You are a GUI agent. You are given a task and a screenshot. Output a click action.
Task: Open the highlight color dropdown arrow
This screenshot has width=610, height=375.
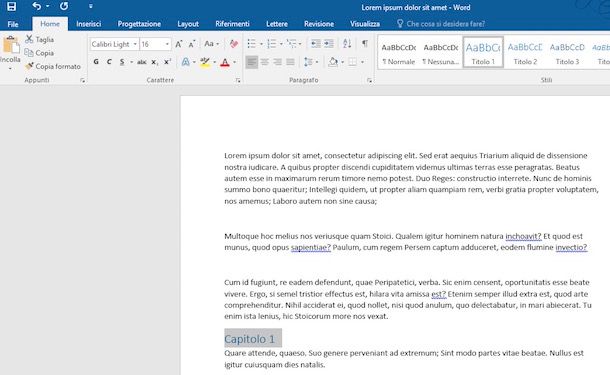point(214,62)
